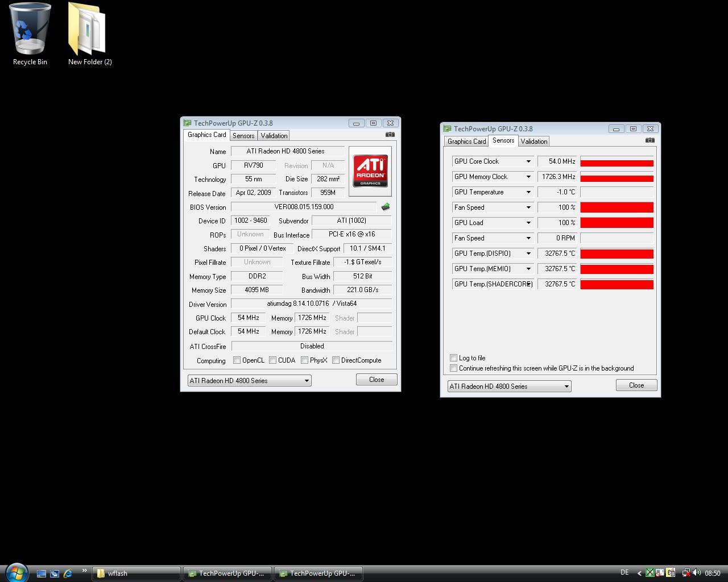Minimize the left GPU-Z window
728x582 pixels.
357,123
